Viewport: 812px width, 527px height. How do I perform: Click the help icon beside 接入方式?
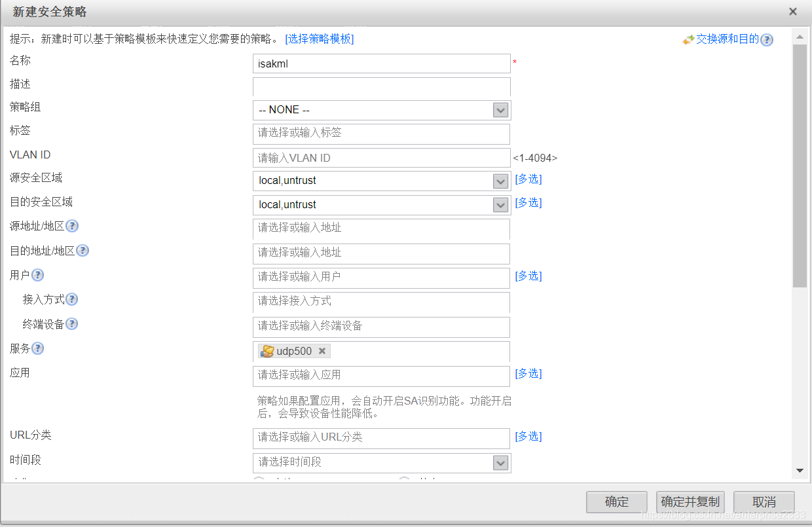pos(72,300)
